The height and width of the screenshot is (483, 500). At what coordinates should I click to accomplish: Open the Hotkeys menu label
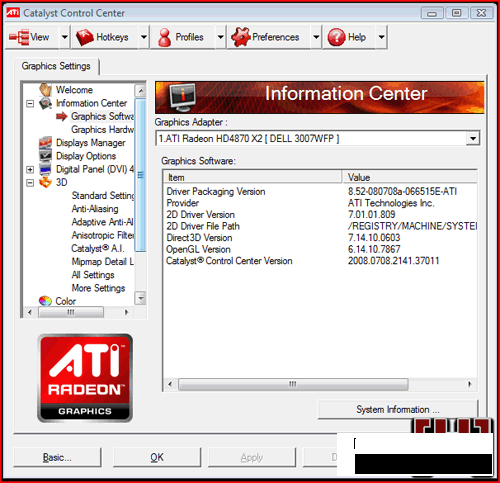[112, 37]
